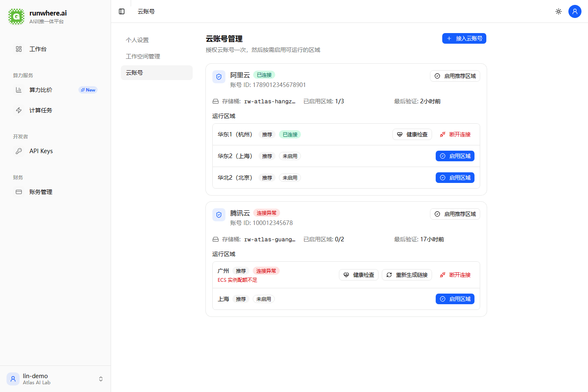588x392 pixels.
Task: Expand the lin-demo workspace switcher
Action: 55,379
